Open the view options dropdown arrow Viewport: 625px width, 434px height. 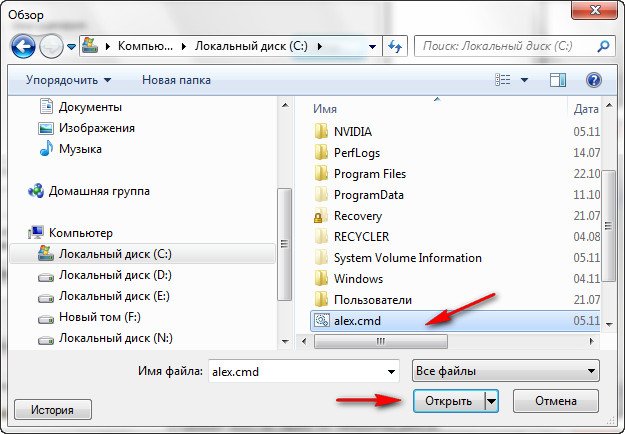pos(525,81)
